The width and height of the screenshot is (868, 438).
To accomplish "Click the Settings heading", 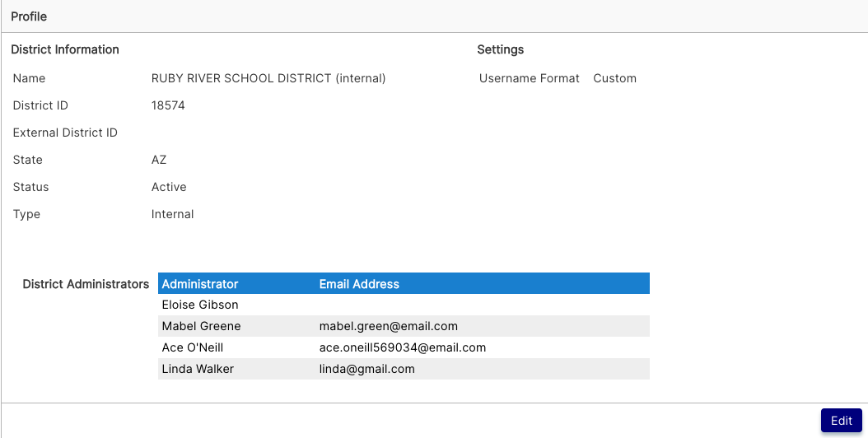I will (x=501, y=49).
